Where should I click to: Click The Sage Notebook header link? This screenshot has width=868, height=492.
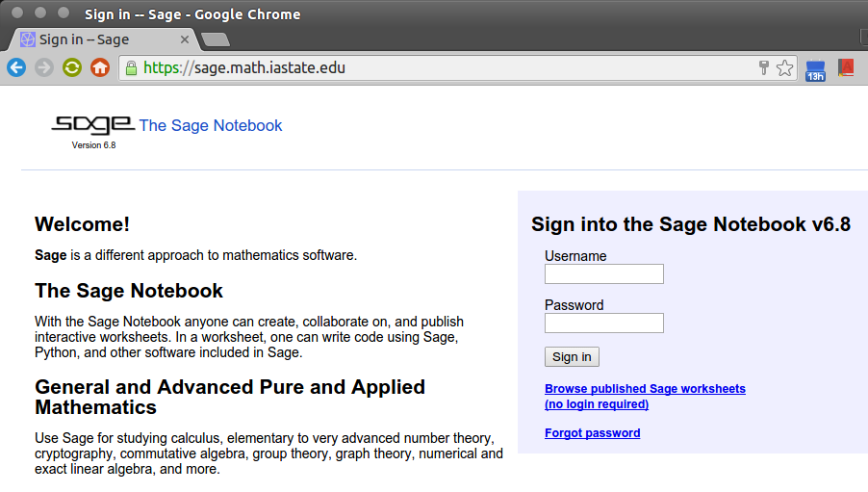[211, 125]
